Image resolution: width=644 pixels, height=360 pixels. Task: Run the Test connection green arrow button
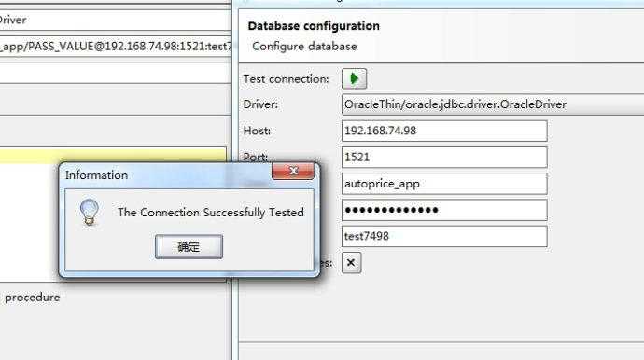point(354,78)
